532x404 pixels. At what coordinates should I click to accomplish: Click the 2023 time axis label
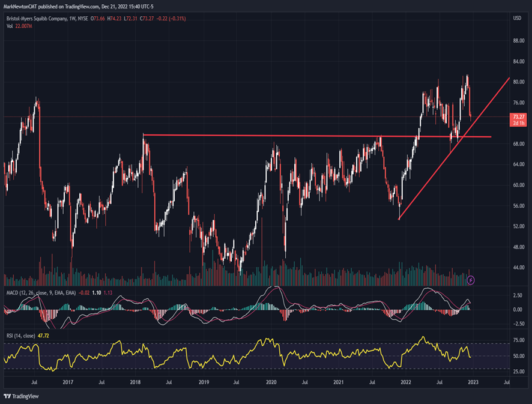click(473, 382)
